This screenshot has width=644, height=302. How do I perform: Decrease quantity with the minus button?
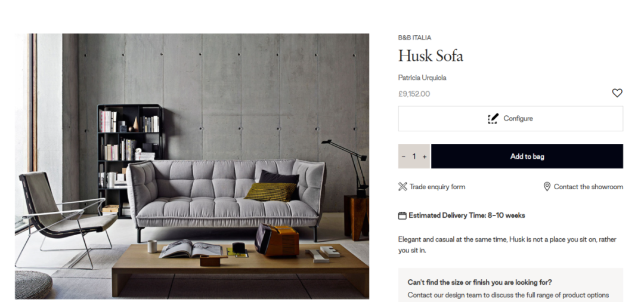(403, 156)
